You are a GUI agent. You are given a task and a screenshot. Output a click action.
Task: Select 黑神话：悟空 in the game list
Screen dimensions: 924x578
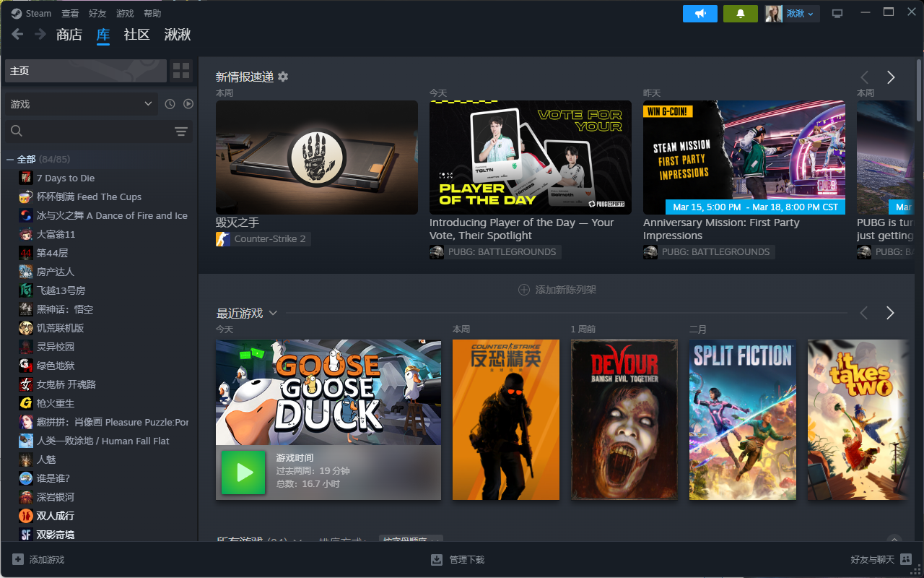65,309
